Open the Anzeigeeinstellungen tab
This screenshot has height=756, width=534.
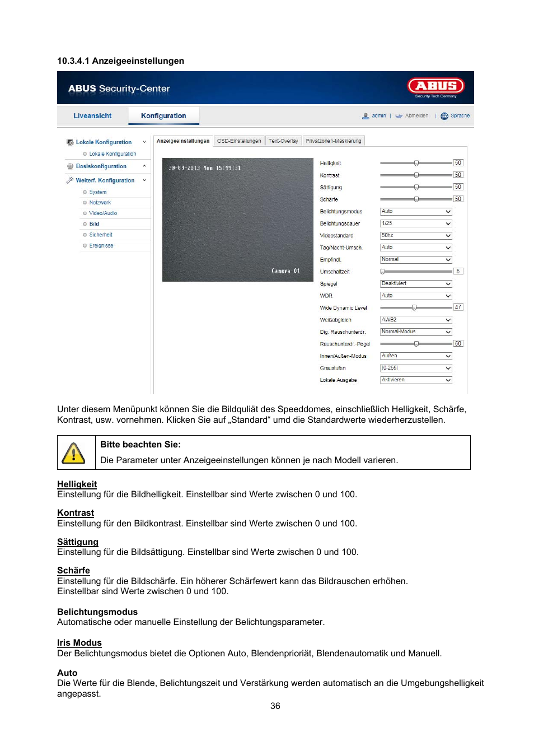pos(183,141)
